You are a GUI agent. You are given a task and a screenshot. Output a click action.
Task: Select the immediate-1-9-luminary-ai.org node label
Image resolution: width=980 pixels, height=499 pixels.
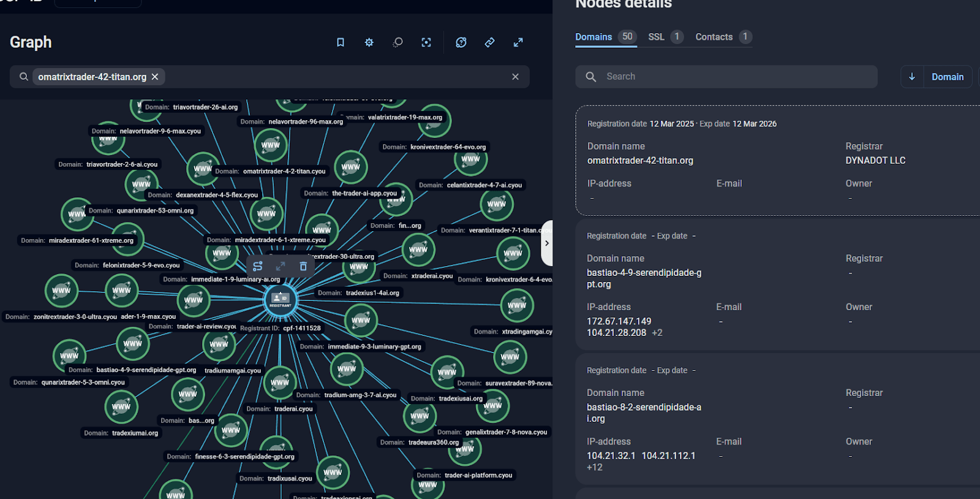222,280
